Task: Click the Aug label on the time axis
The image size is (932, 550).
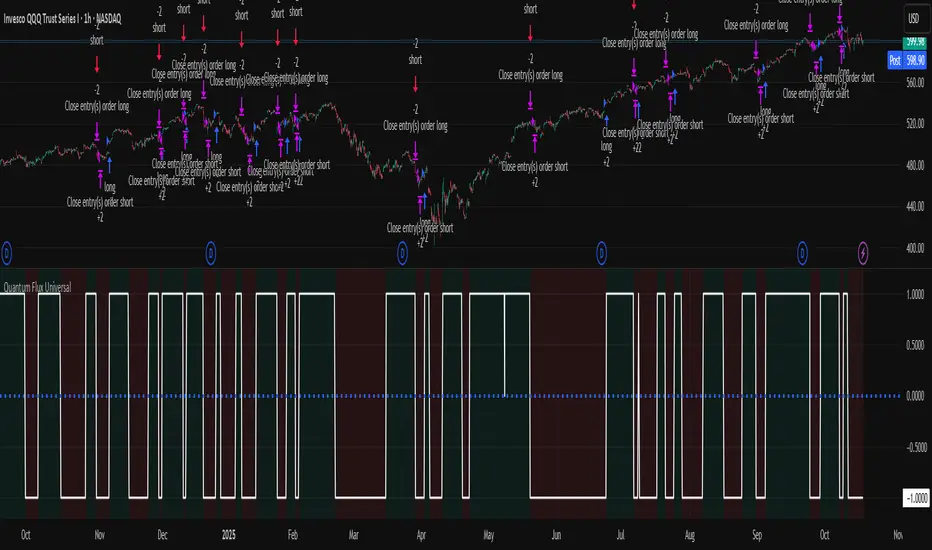Action: pyautogui.click(x=689, y=535)
